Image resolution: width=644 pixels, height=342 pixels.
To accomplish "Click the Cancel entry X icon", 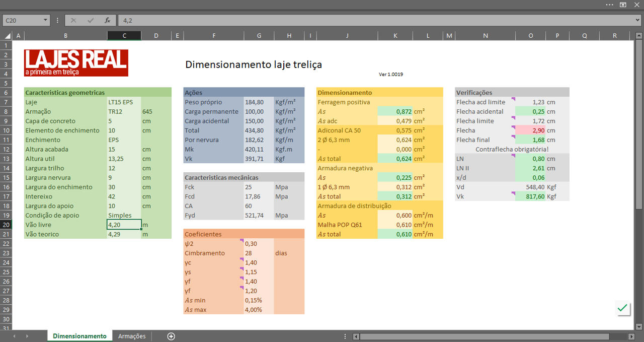I will [73, 20].
